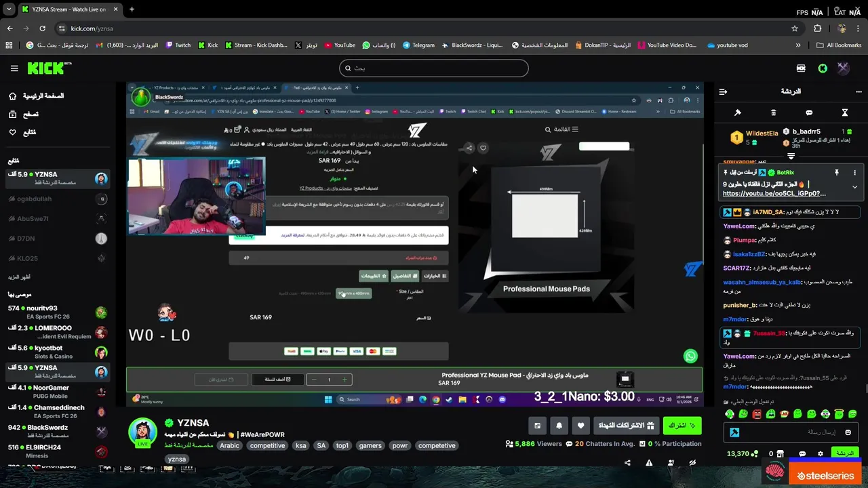Expand the show more followed channels link
The height and width of the screenshot is (488, 868).
point(19,277)
